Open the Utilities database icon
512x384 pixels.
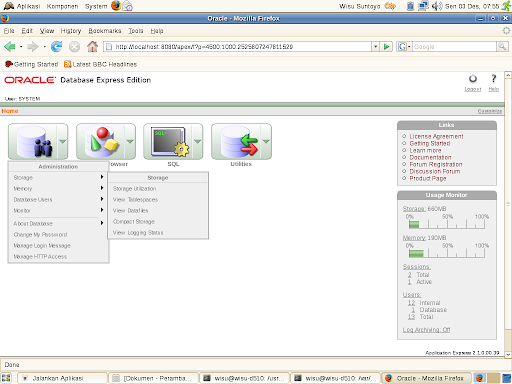point(236,141)
